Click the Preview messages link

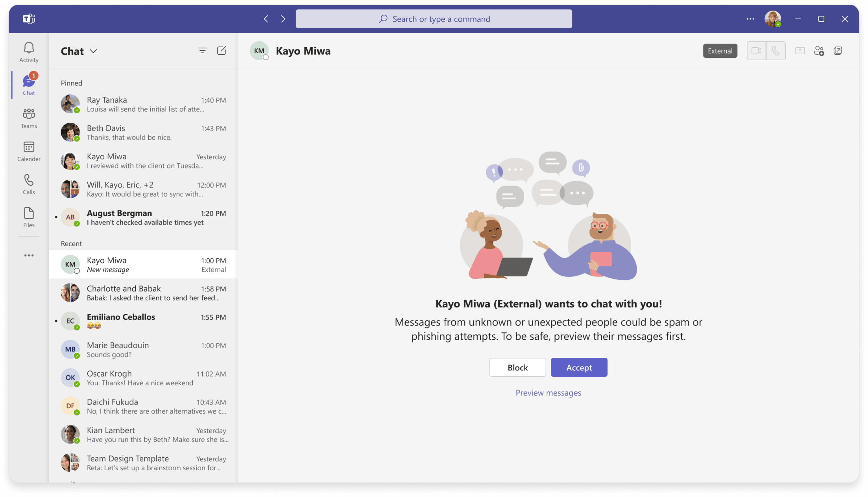tap(548, 393)
